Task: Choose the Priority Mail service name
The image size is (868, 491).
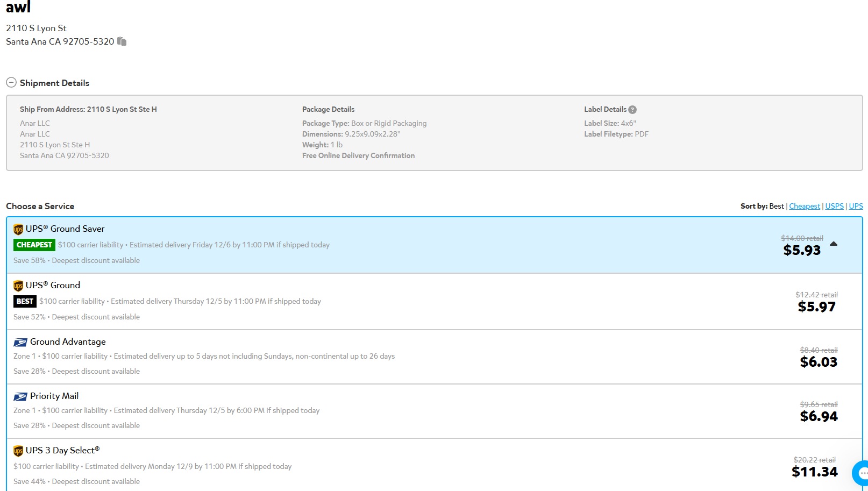Action: click(x=54, y=396)
